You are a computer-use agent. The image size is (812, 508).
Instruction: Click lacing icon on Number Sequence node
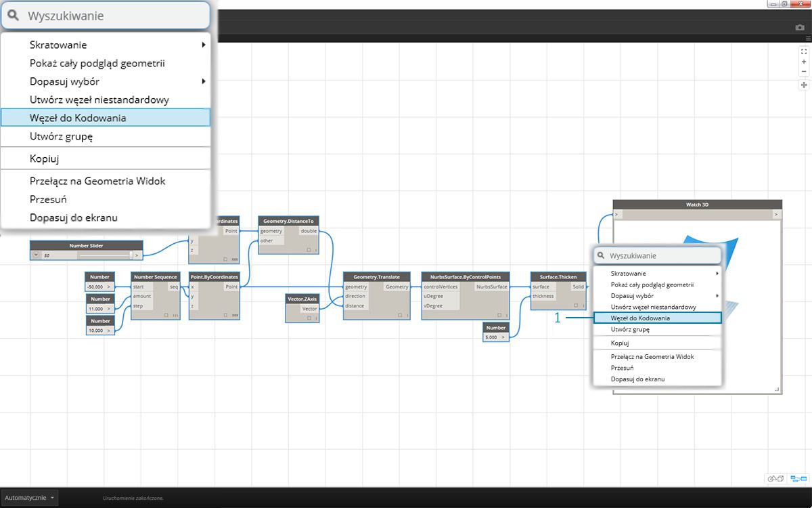[x=175, y=316]
